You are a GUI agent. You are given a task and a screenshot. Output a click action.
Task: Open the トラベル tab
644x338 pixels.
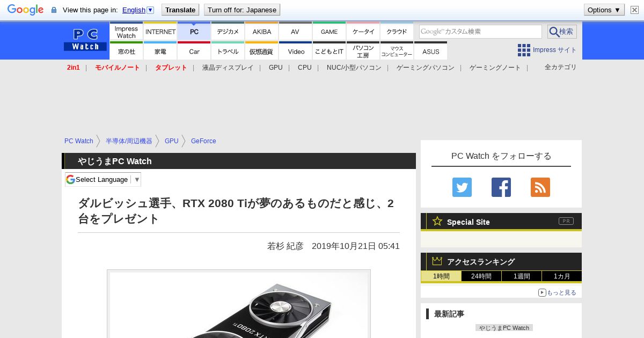click(228, 50)
